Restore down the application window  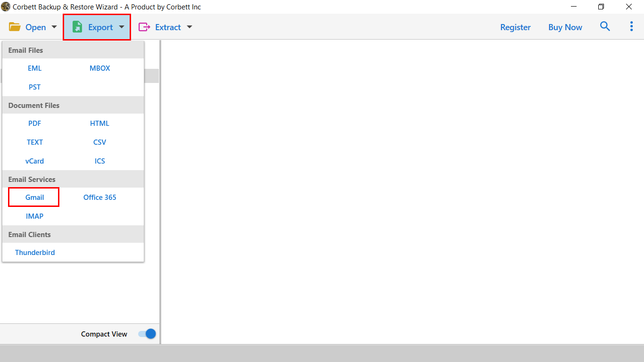601,7
